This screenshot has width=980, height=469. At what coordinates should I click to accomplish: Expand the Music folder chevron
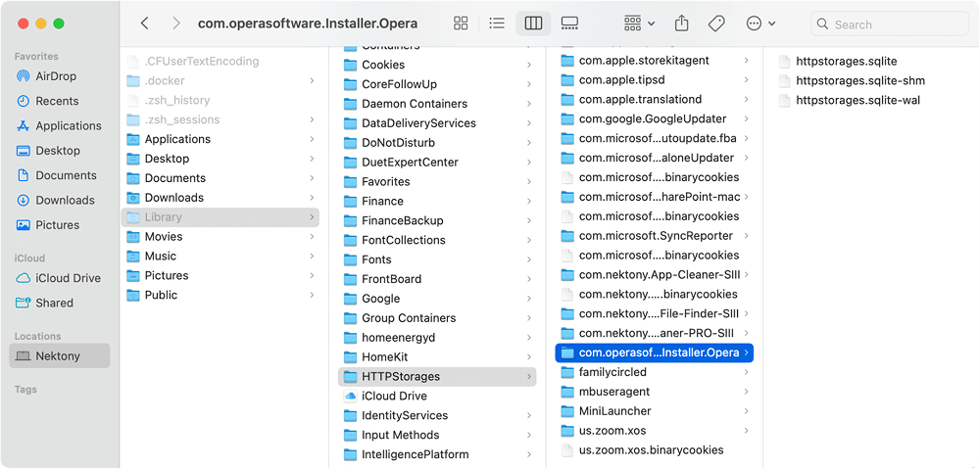312,257
